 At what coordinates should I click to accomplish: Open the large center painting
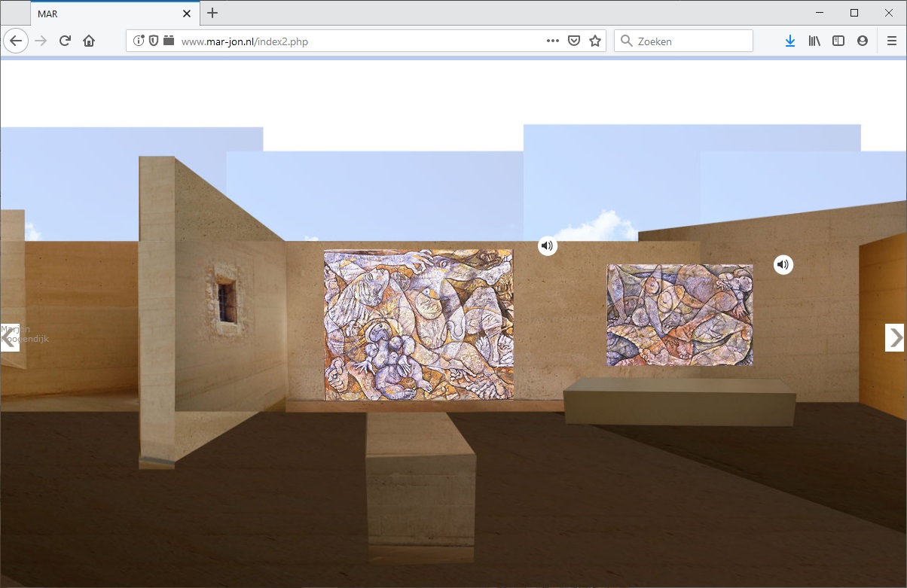pyautogui.click(x=418, y=324)
